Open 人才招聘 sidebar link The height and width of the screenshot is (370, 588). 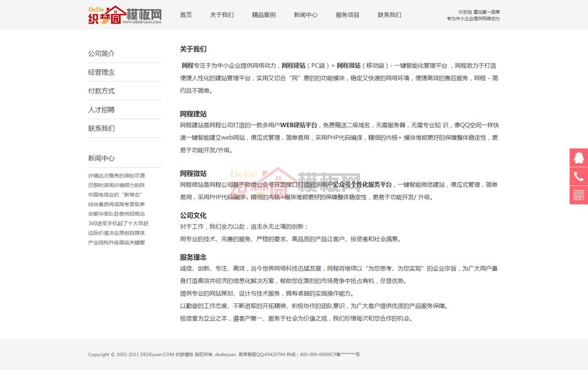[101, 110]
